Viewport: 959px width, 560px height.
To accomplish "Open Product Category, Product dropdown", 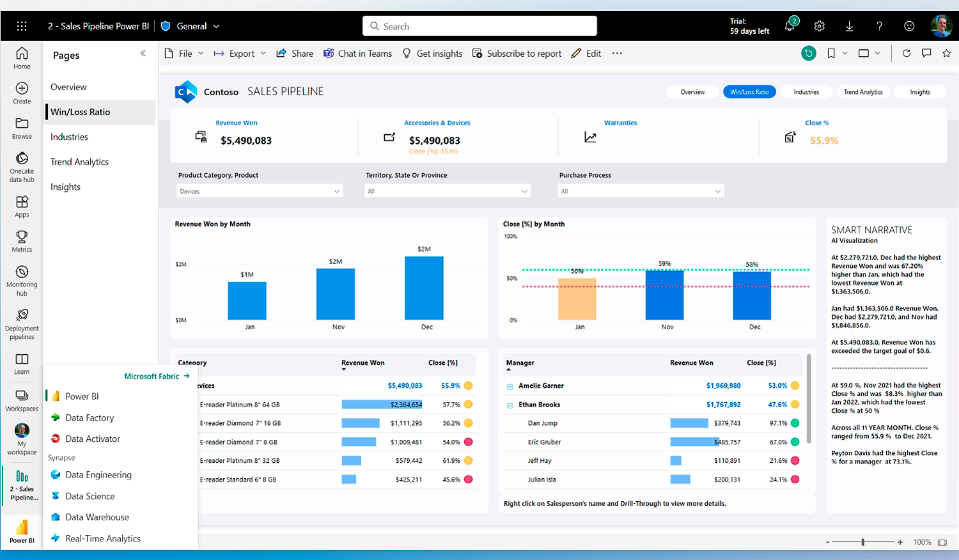I will click(260, 191).
